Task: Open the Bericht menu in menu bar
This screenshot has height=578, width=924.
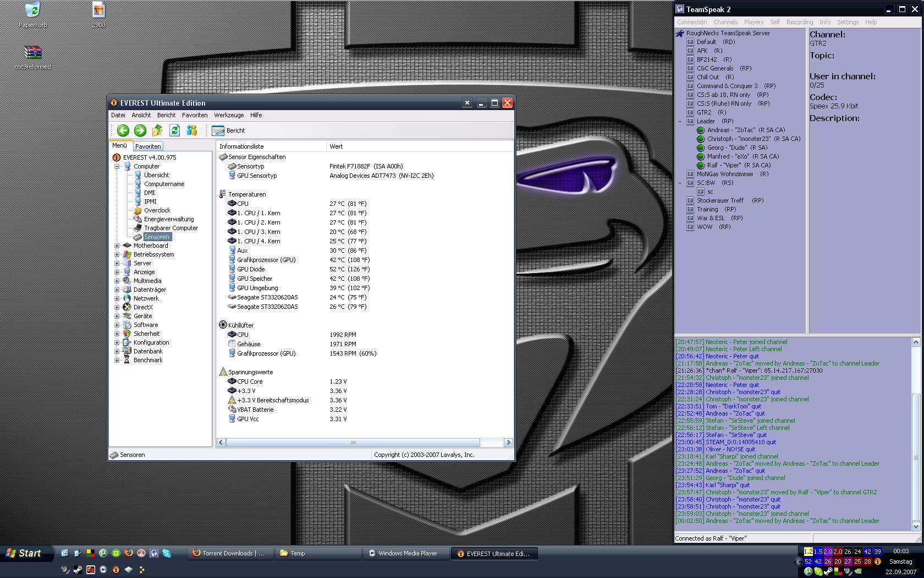Action: coord(166,115)
